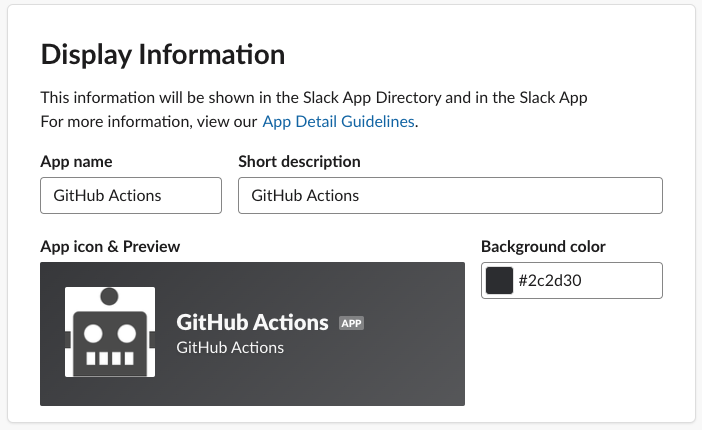Click the #2c2d30 hex color field
Screen dimensions: 702x430
click(585, 281)
